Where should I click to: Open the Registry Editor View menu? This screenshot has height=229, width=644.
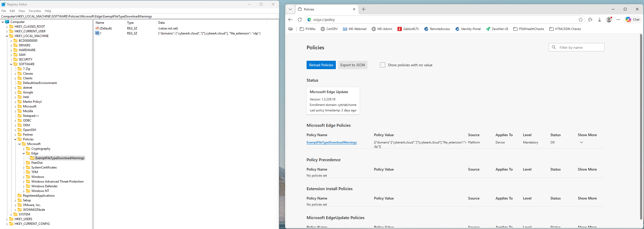[x=22, y=11]
